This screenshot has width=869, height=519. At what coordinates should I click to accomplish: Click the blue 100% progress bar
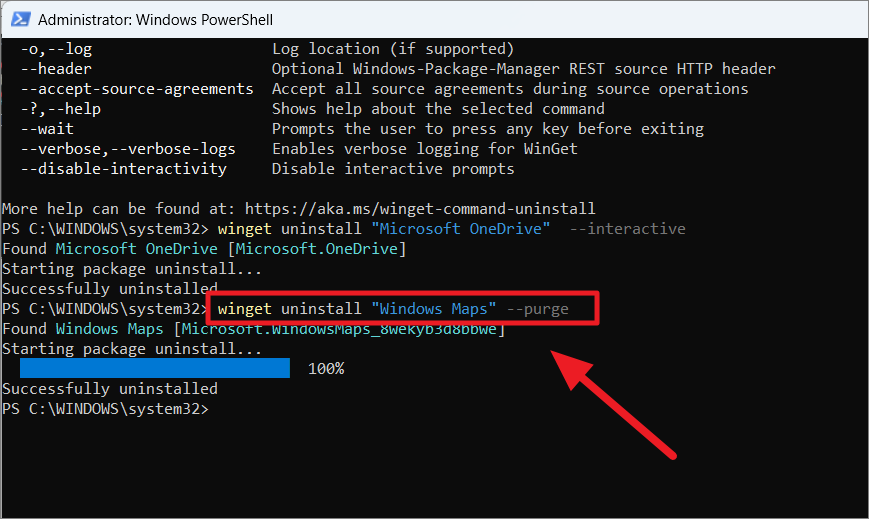coord(155,368)
